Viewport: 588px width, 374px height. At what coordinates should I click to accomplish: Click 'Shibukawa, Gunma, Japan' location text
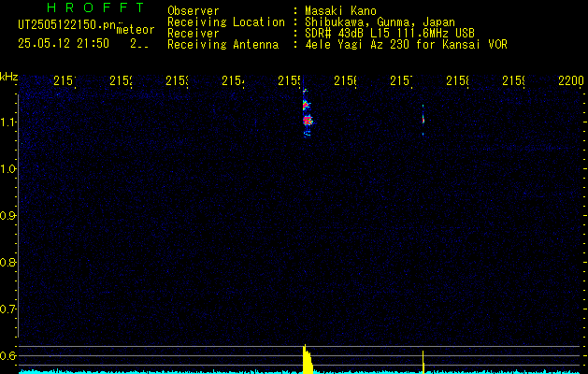[x=380, y=22]
